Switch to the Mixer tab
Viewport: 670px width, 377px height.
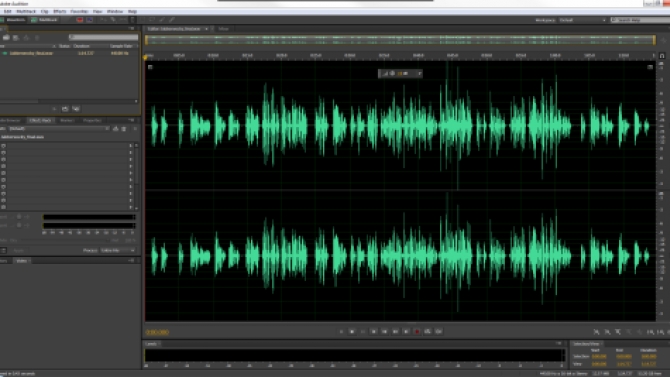pos(223,29)
